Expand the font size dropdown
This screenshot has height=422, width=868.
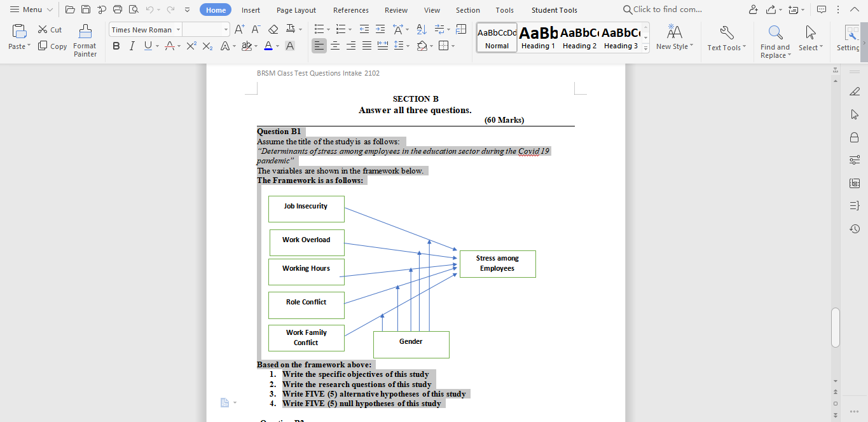pyautogui.click(x=226, y=29)
